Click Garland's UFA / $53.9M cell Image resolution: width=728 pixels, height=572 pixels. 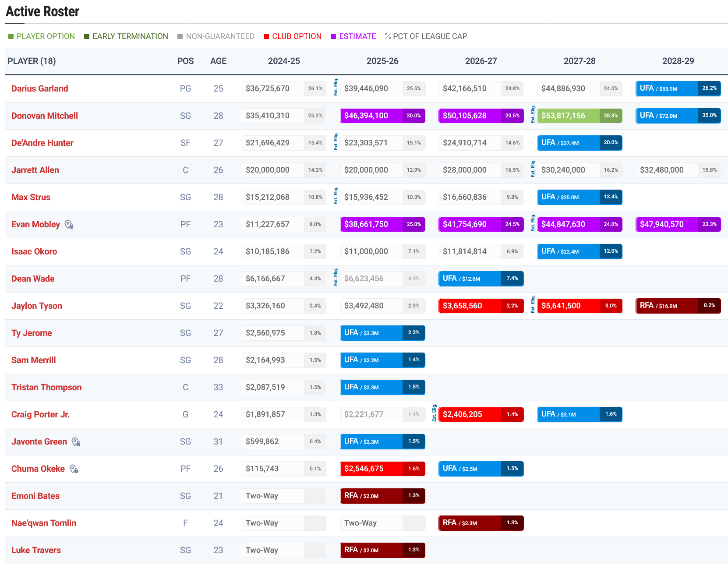click(678, 88)
